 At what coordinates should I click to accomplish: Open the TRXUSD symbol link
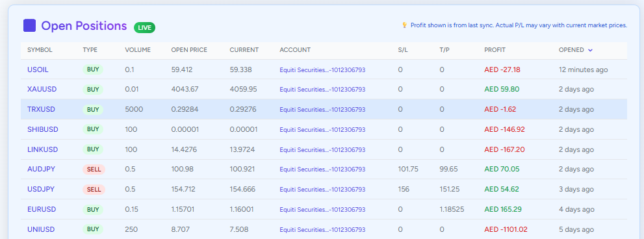(x=41, y=109)
